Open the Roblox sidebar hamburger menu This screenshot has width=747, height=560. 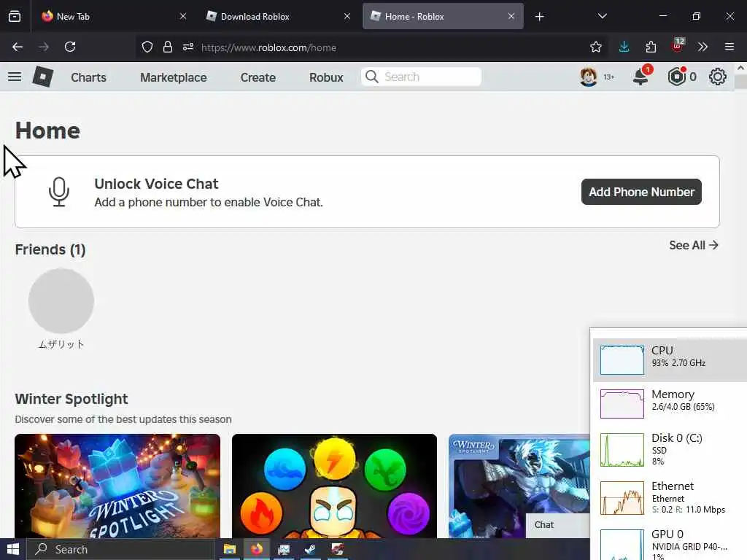pyautogui.click(x=15, y=77)
